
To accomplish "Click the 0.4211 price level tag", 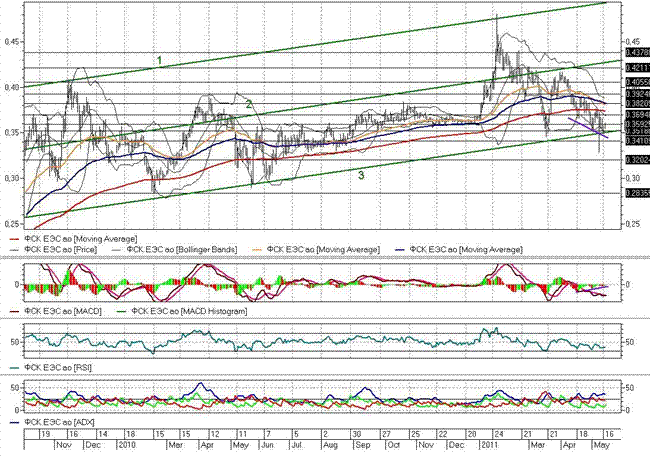I will (636, 67).
